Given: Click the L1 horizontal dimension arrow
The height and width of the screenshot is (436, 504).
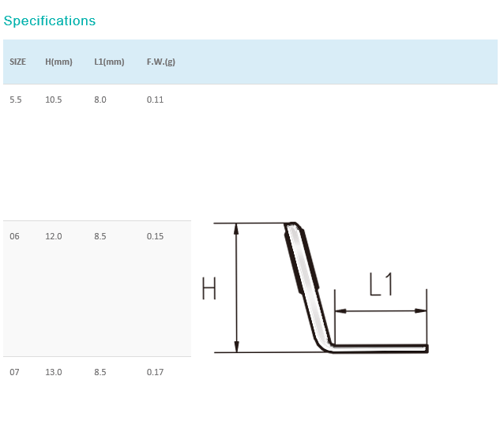Looking at the screenshot, I should click(x=381, y=310).
